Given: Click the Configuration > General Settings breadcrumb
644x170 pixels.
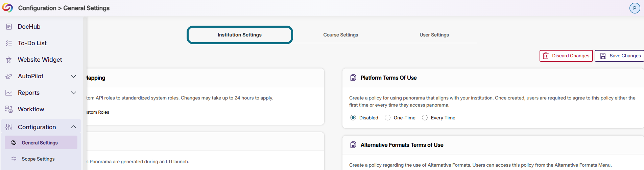Looking at the screenshot, I should 64,8.
